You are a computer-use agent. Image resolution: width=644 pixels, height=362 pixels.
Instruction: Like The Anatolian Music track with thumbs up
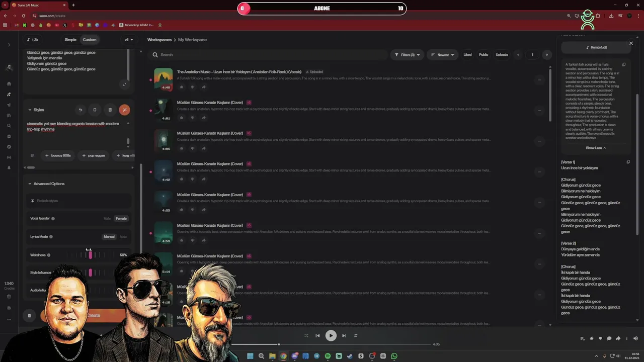[x=182, y=87]
